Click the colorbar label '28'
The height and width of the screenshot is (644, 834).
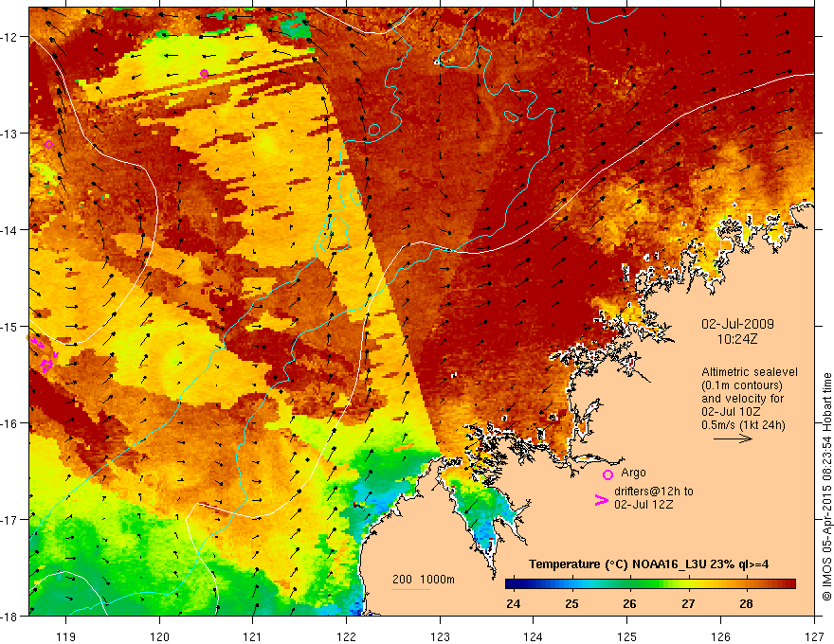pyautogui.click(x=746, y=603)
